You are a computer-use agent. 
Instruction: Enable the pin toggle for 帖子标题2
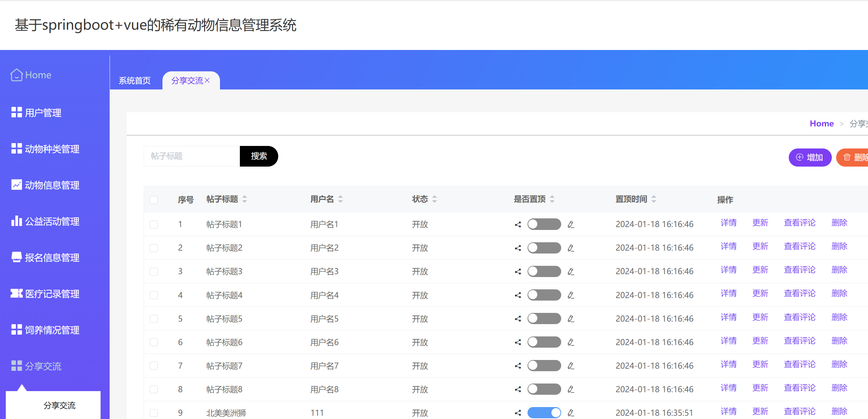coord(544,248)
